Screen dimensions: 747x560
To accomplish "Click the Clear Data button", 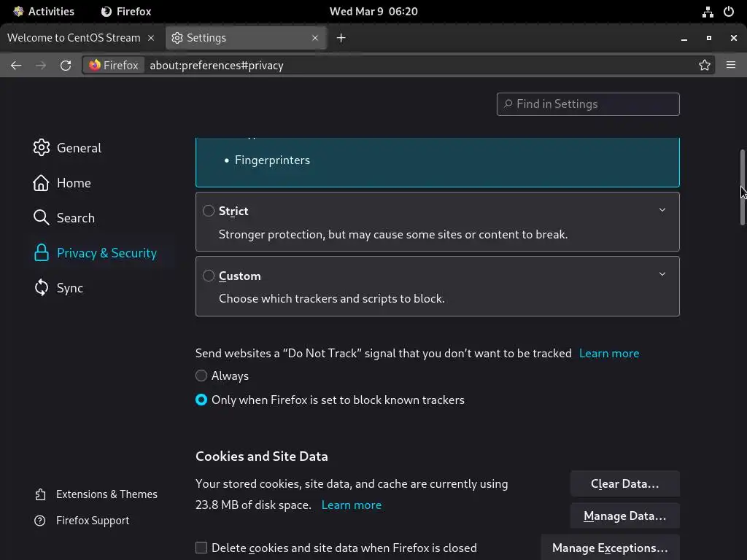I will 624,483.
